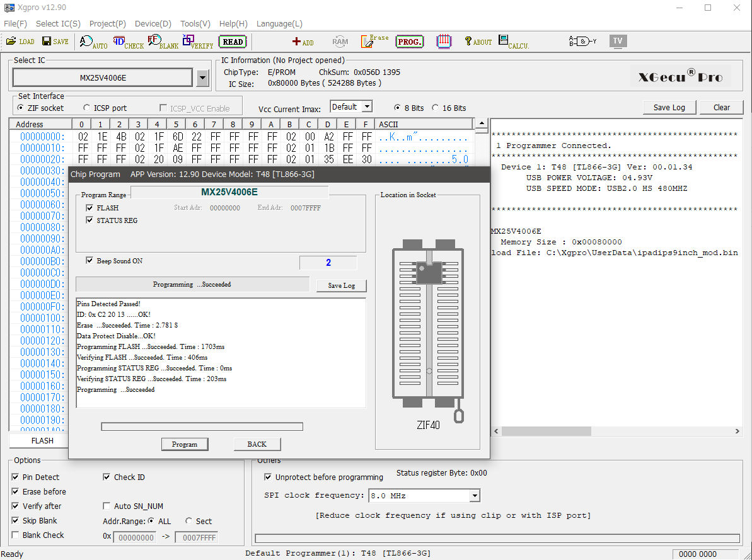
Task: Open Vcc Current Imax Default dropdown
Action: tap(367, 107)
